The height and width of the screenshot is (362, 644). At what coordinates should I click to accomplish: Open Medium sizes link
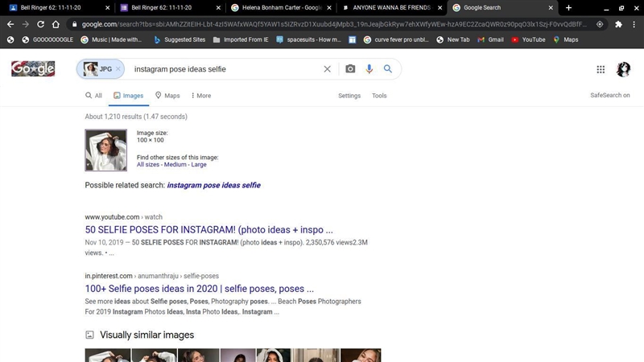(x=175, y=165)
